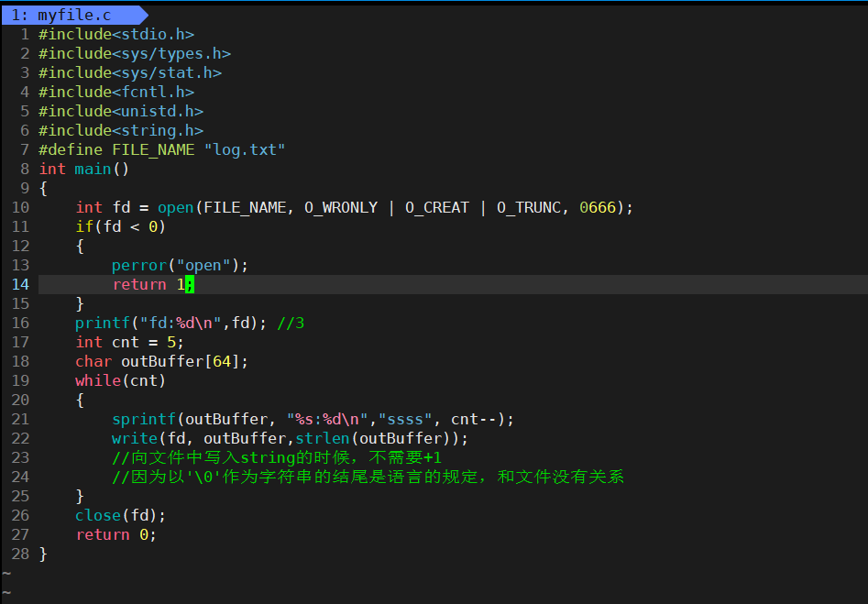Screen dimensions: 868x604
Task: Click line number 28 at closing brace
Action: click(x=20, y=554)
